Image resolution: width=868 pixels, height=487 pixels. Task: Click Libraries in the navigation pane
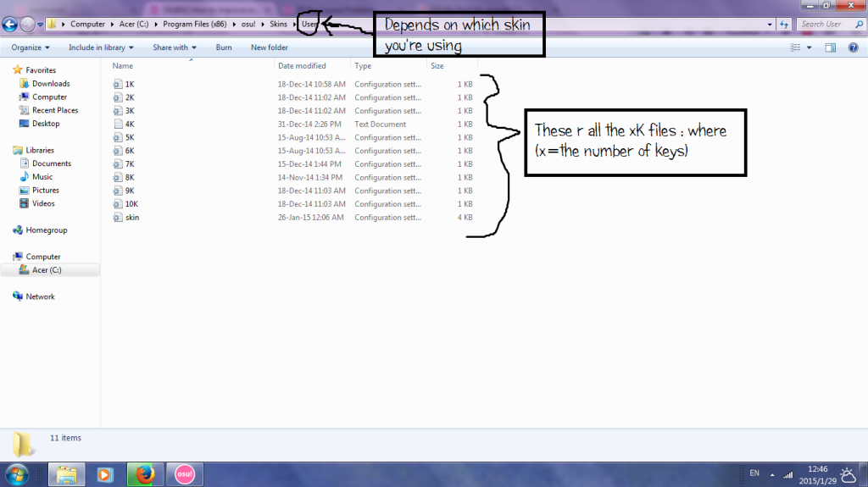[33, 150]
